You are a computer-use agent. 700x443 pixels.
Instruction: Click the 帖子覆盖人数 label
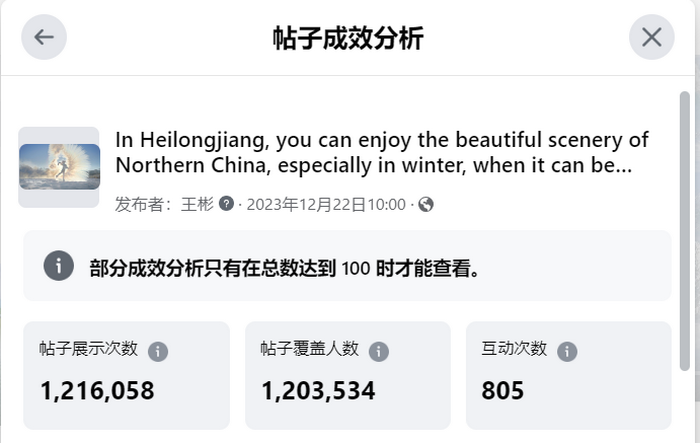pyautogui.click(x=309, y=349)
